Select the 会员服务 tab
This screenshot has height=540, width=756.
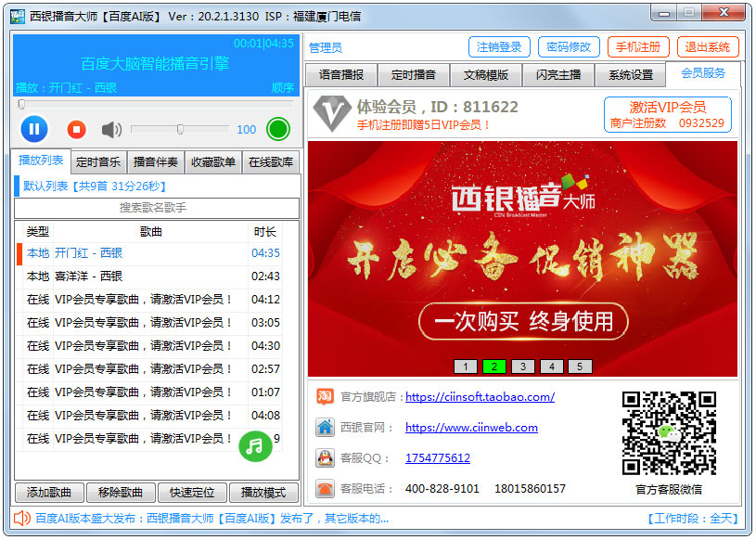coord(703,73)
